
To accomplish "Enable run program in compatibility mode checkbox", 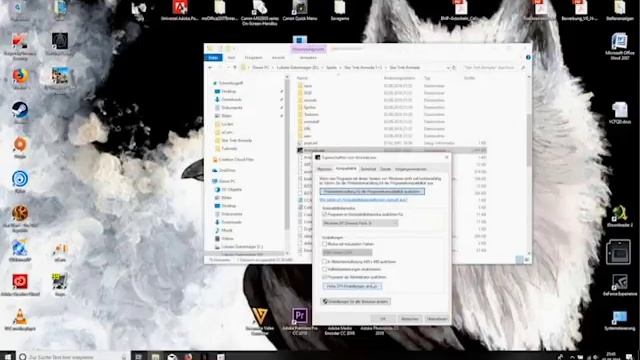I will point(324,214).
